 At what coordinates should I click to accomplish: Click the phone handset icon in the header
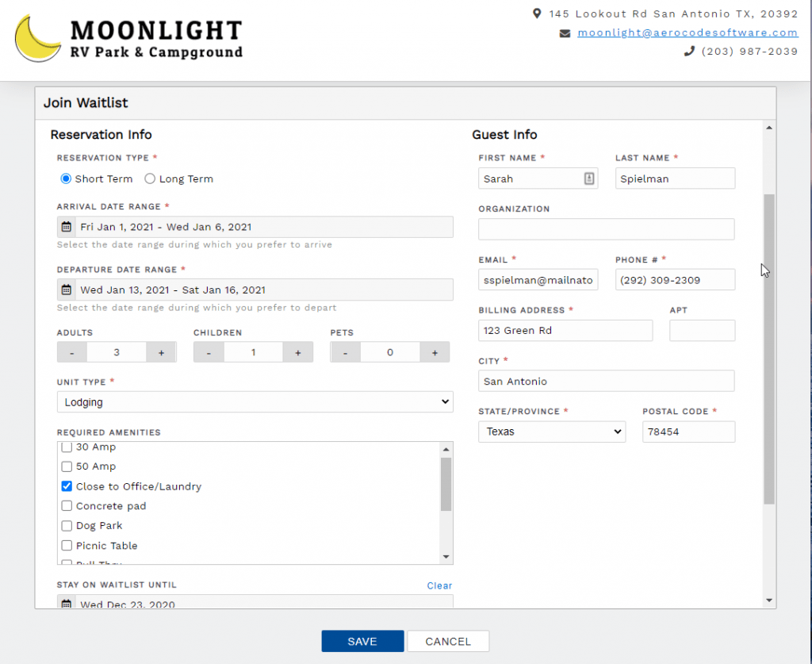point(688,52)
